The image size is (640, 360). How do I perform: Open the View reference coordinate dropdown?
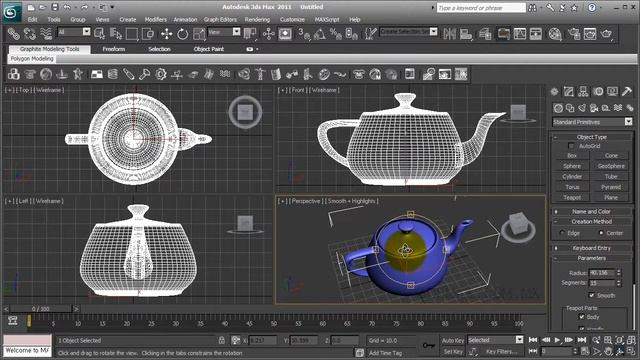click(x=224, y=31)
